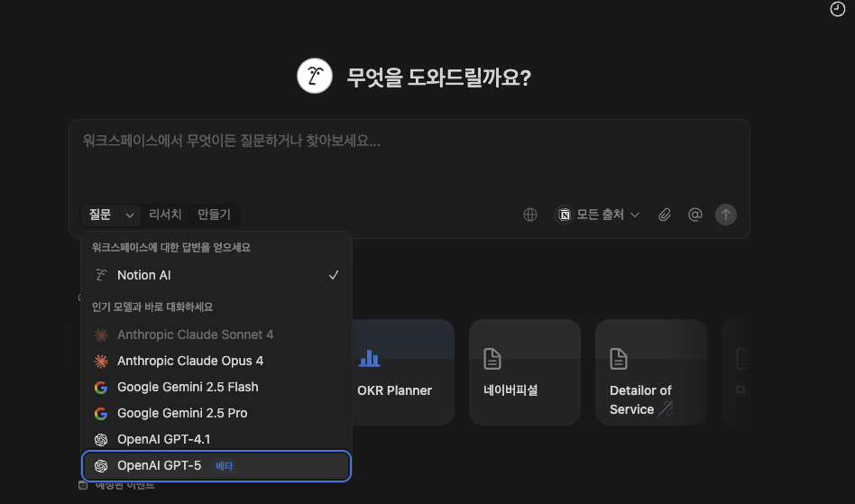Viewport: 855px width, 504px height.
Task: Click OpenAI logo beside GPT-5
Action: [101, 466]
